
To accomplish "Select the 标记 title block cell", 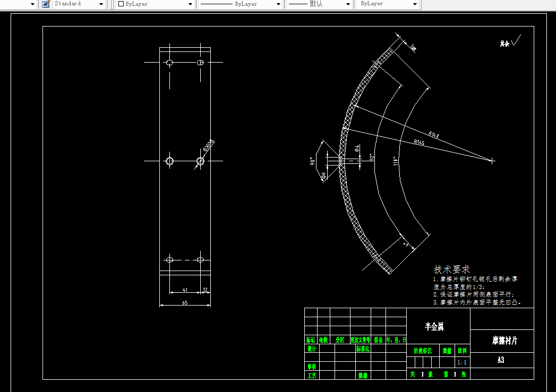I will click(x=311, y=340).
